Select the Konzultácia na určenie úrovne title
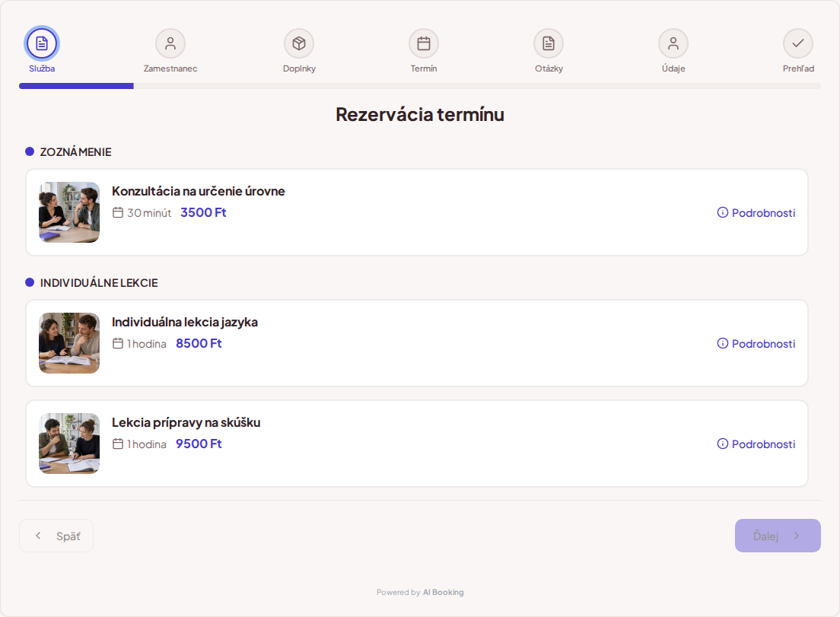The width and height of the screenshot is (840, 617). [199, 191]
